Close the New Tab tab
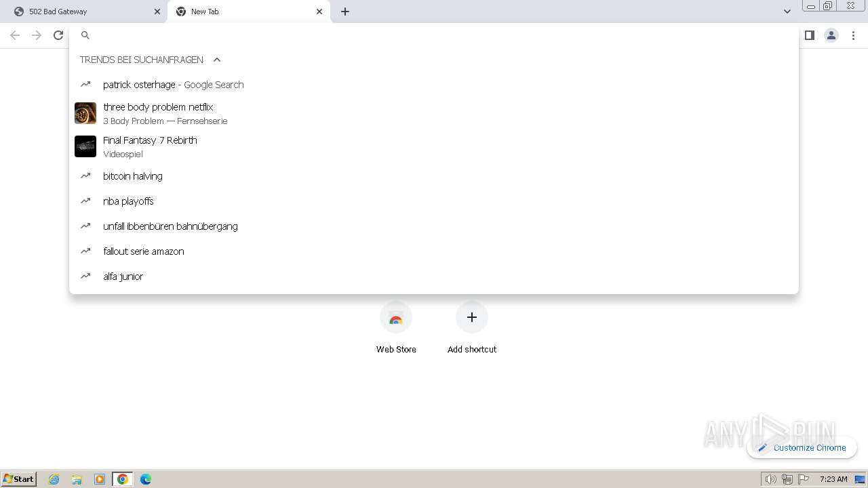The height and width of the screenshot is (488, 868). 319,12
